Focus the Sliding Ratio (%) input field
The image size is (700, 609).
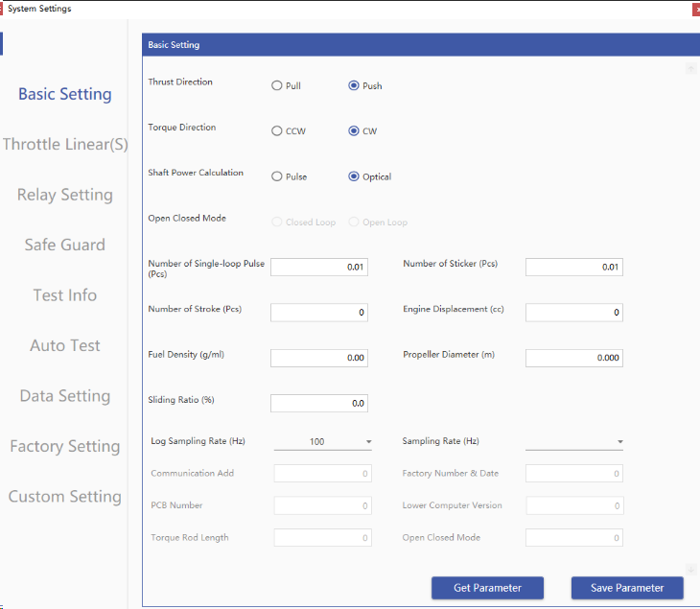click(x=318, y=404)
